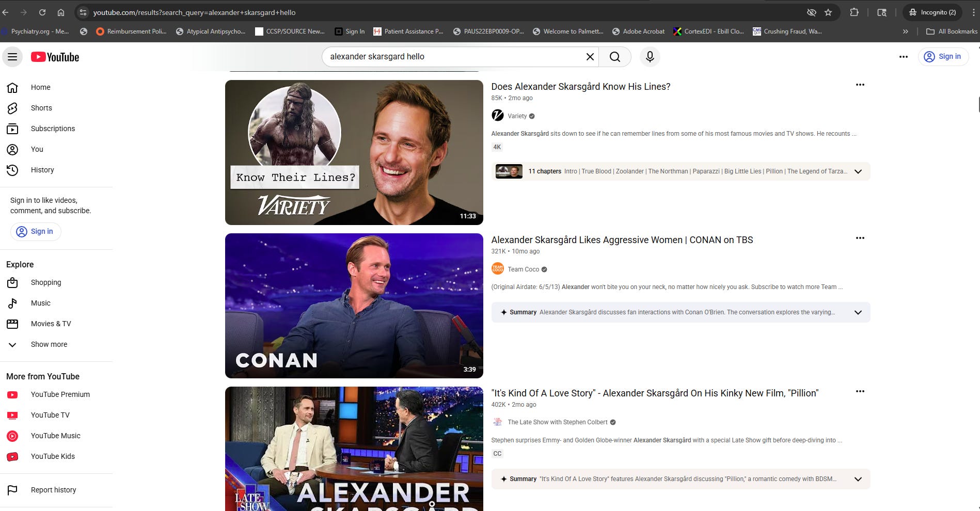
Task: Open Chrome's three-dot menu
Action: pyautogui.click(x=973, y=12)
